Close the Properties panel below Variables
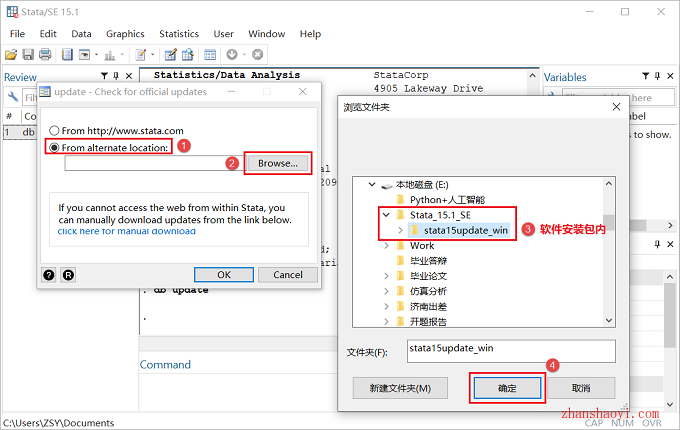Screen dimensions: 680x430 (670, 244)
